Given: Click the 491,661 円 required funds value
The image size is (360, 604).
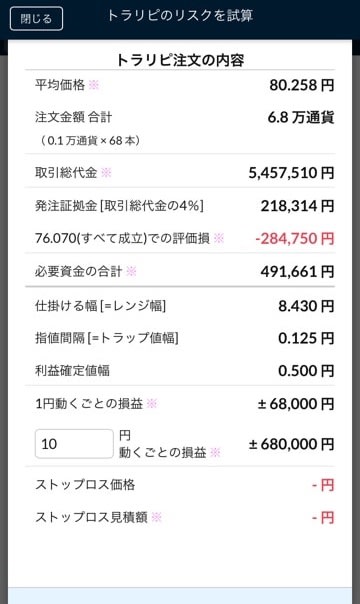Looking at the screenshot, I should pyautogui.click(x=297, y=272).
